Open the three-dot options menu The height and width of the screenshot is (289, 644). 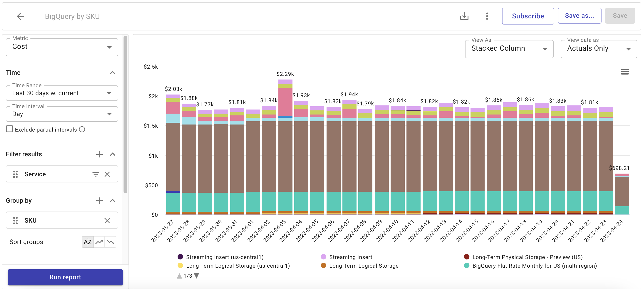487,16
